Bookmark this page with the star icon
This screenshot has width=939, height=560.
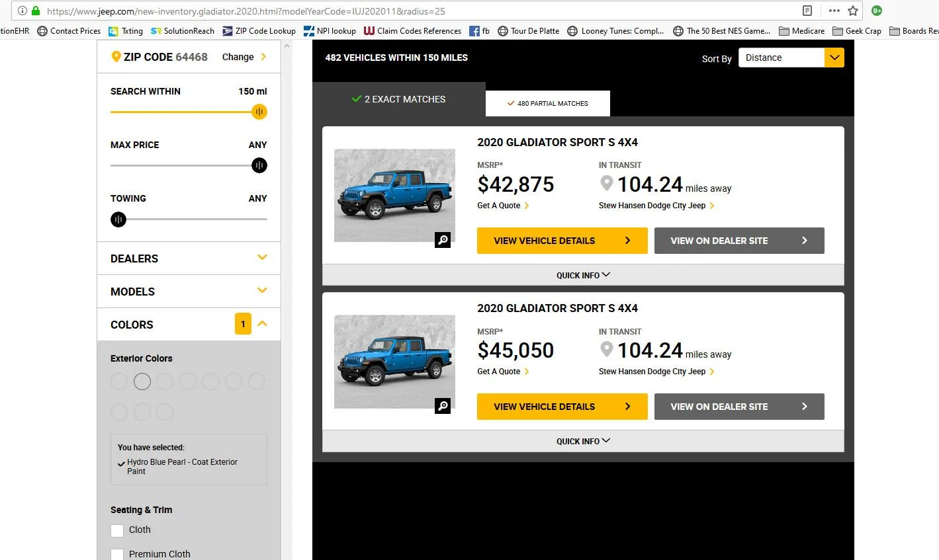pyautogui.click(x=853, y=11)
